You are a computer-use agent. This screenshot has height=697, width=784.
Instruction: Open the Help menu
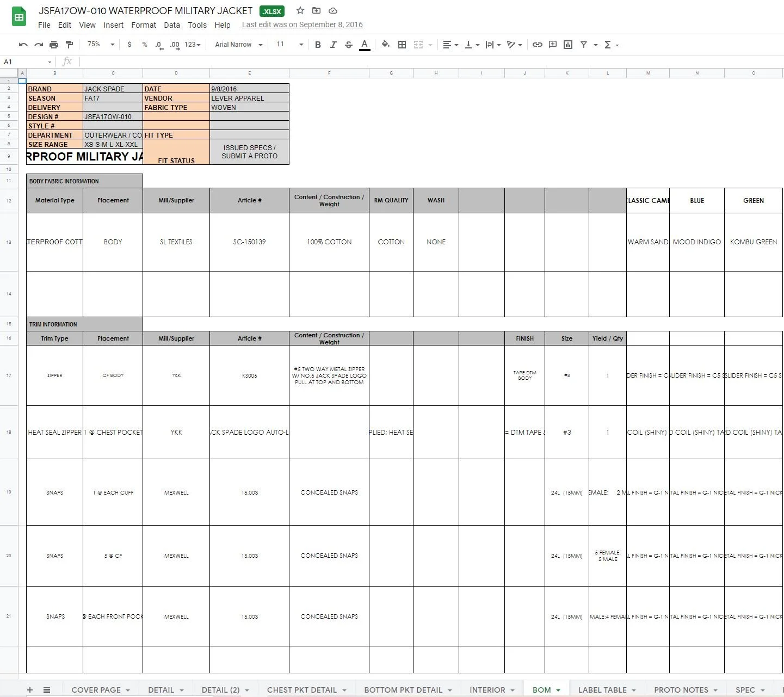point(223,25)
